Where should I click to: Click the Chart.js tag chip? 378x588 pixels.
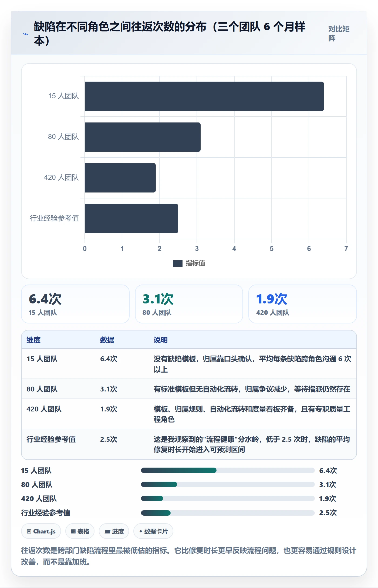(41, 531)
